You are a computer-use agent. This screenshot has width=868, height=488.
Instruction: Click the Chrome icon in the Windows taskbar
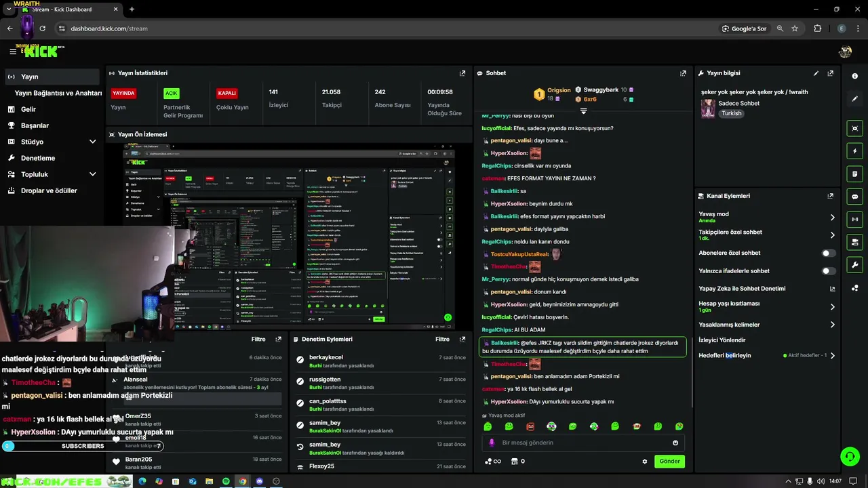[x=243, y=481]
